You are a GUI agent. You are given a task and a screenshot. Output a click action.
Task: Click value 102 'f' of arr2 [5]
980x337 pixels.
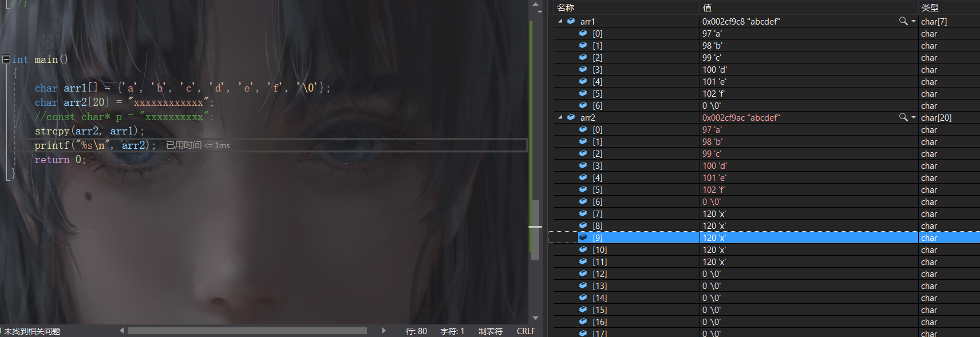[713, 189]
